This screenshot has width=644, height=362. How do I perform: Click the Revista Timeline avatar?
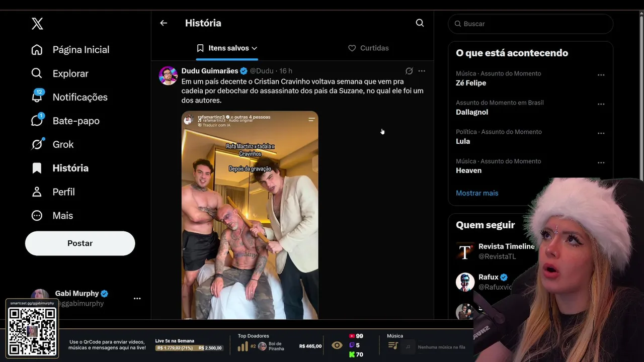click(x=465, y=252)
